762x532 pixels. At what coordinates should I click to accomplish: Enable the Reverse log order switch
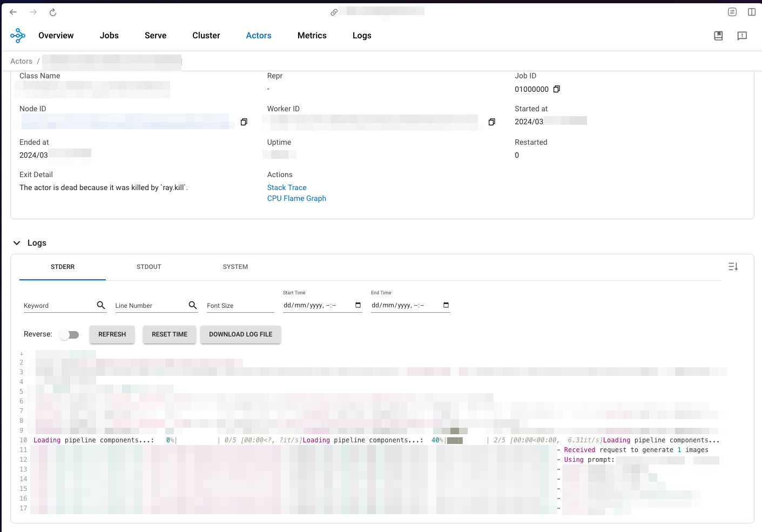pos(69,334)
